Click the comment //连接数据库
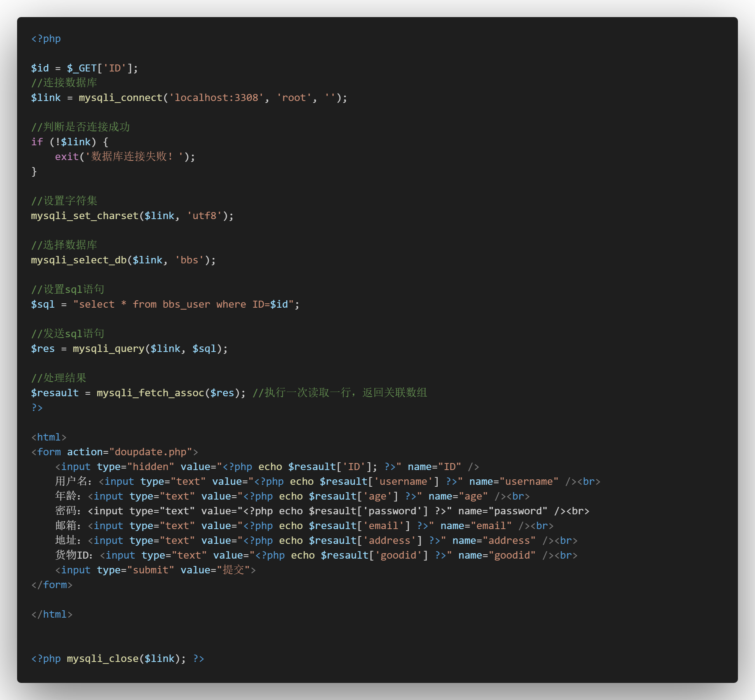The image size is (755, 700). coord(64,83)
